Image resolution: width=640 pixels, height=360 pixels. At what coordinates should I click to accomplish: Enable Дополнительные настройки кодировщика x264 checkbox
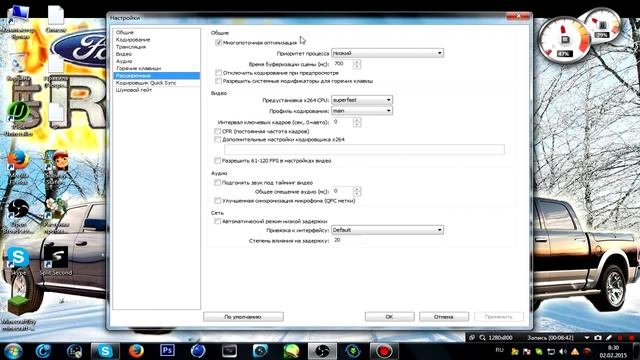(218, 139)
